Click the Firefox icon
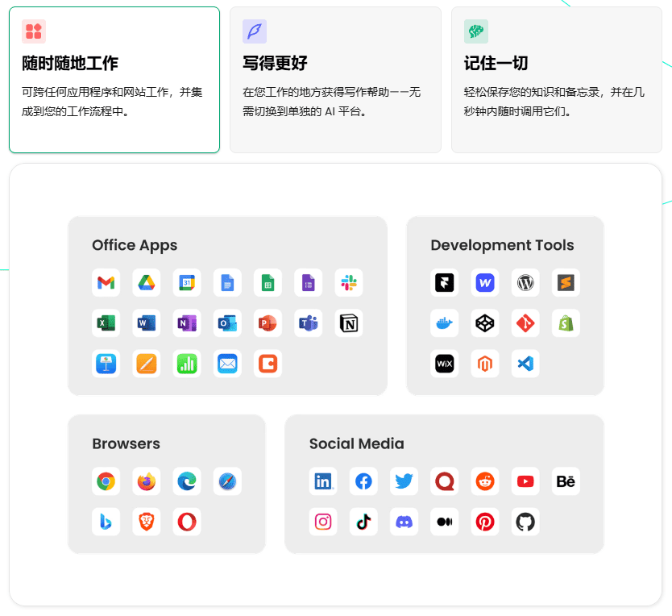This screenshot has width=672, height=616. pos(147,481)
